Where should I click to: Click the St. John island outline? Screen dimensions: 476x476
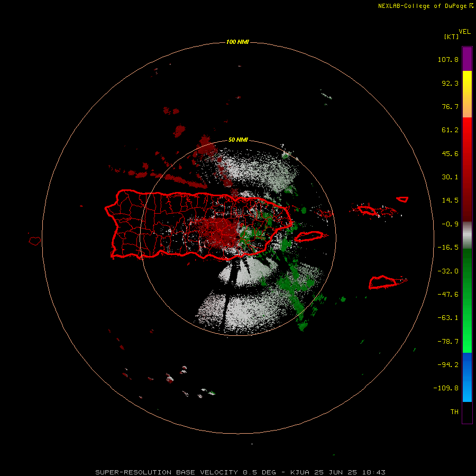pyautogui.click(x=402, y=199)
